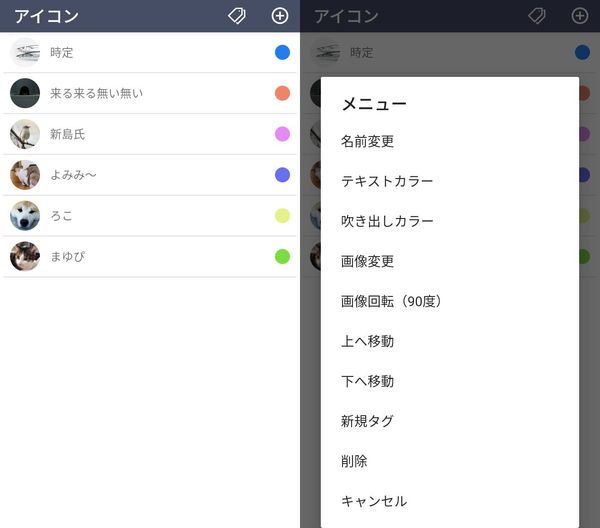600x528 pixels.
Task: Select 画像回転（90度） menu option
Action: (x=392, y=301)
